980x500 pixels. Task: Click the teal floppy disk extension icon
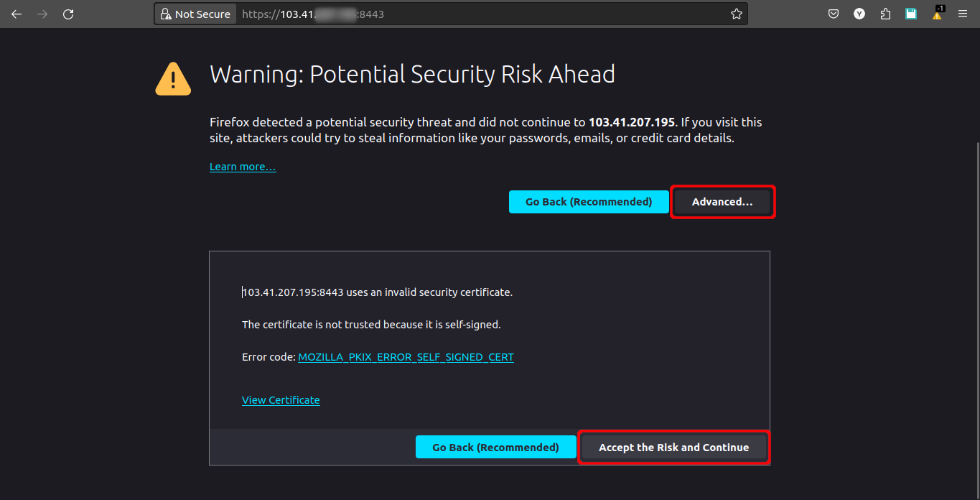pos(911,14)
